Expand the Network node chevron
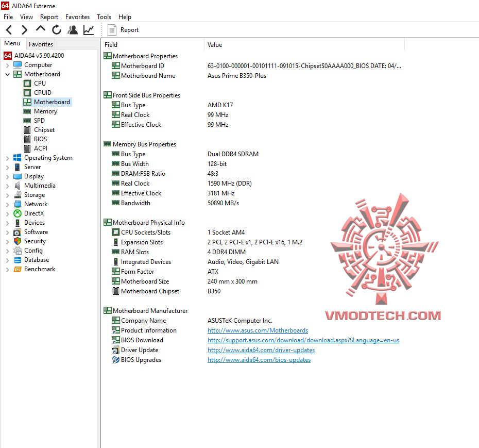The image size is (479, 448). (8, 205)
